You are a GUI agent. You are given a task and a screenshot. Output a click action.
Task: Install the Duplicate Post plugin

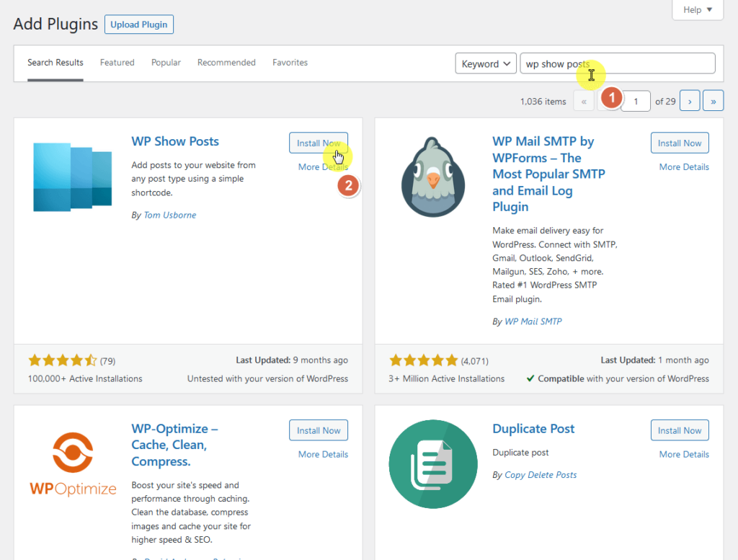point(680,430)
